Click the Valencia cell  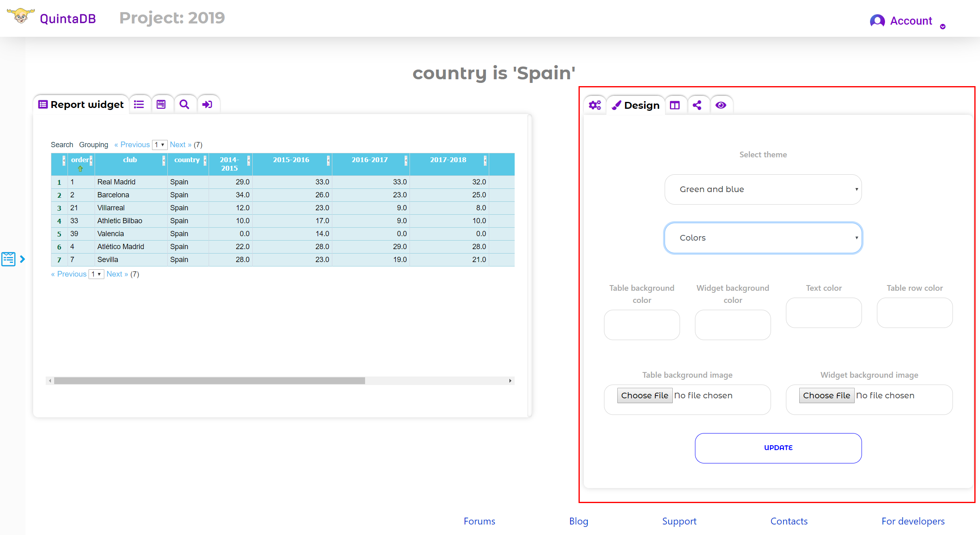131,234
